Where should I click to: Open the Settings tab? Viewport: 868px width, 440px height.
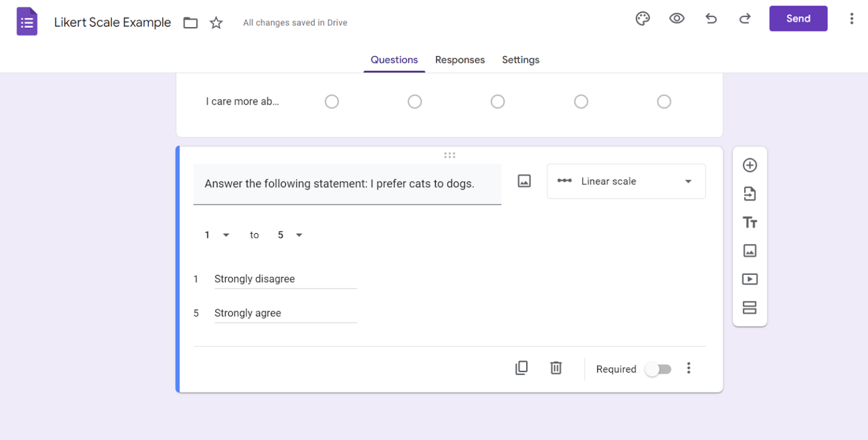coord(520,59)
